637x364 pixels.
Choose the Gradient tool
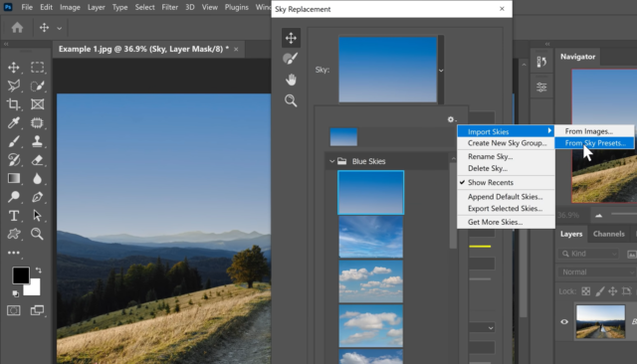pos(13,178)
